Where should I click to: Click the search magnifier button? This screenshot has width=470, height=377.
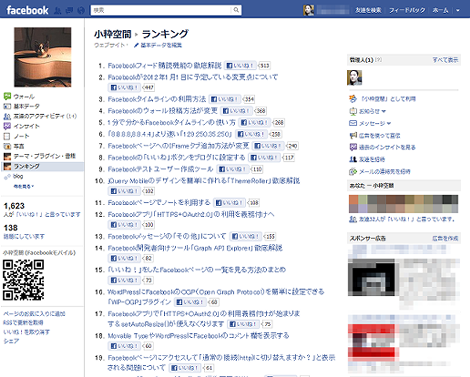[x=236, y=10]
